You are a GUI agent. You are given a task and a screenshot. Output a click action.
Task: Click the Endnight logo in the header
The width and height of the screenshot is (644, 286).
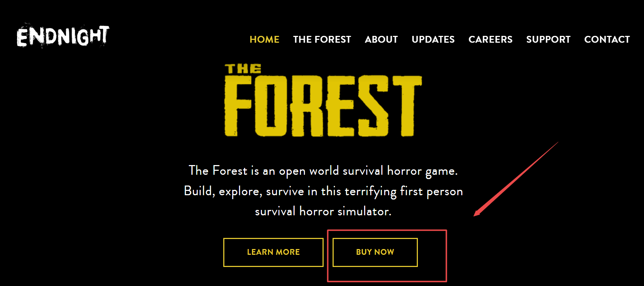tap(63, 36)
